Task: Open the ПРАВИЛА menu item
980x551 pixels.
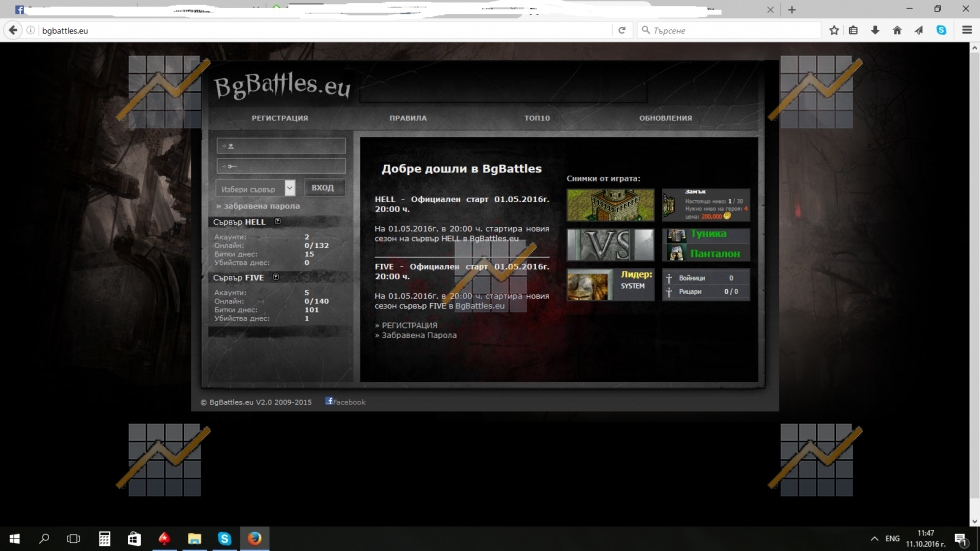Action: pos(408,118)
